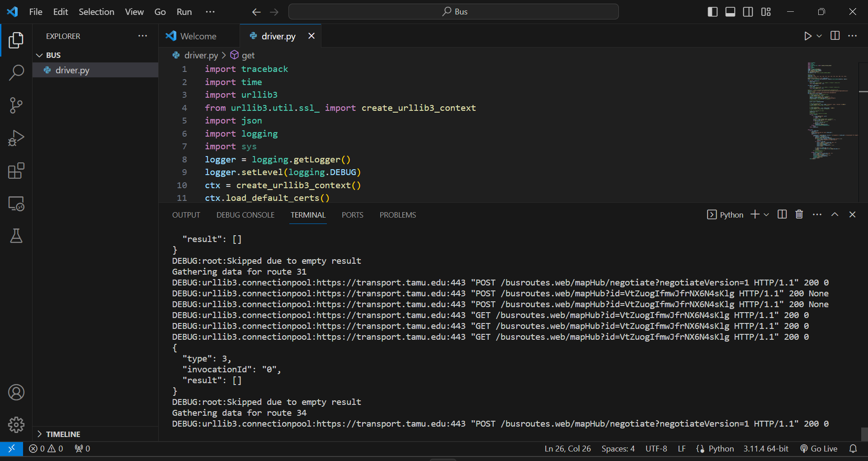Image resolution: width=868 pixels, height=461 pixels.
Task: Go forward in navigation history
Action: coord(274,12)
